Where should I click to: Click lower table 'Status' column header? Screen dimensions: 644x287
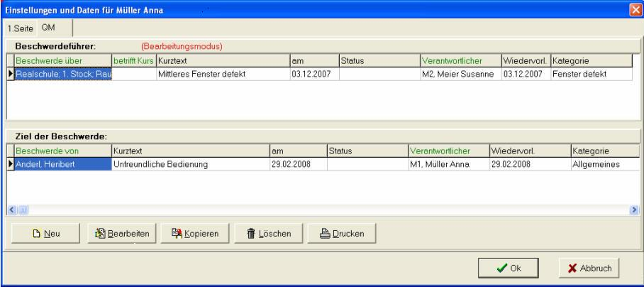tap(368, 151)
